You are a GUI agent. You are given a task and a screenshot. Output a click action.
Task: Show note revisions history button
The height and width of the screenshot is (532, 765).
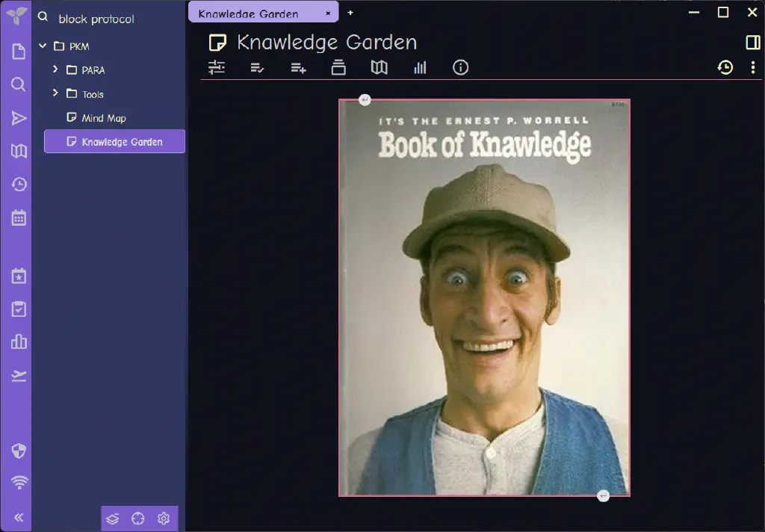(725, 67)
